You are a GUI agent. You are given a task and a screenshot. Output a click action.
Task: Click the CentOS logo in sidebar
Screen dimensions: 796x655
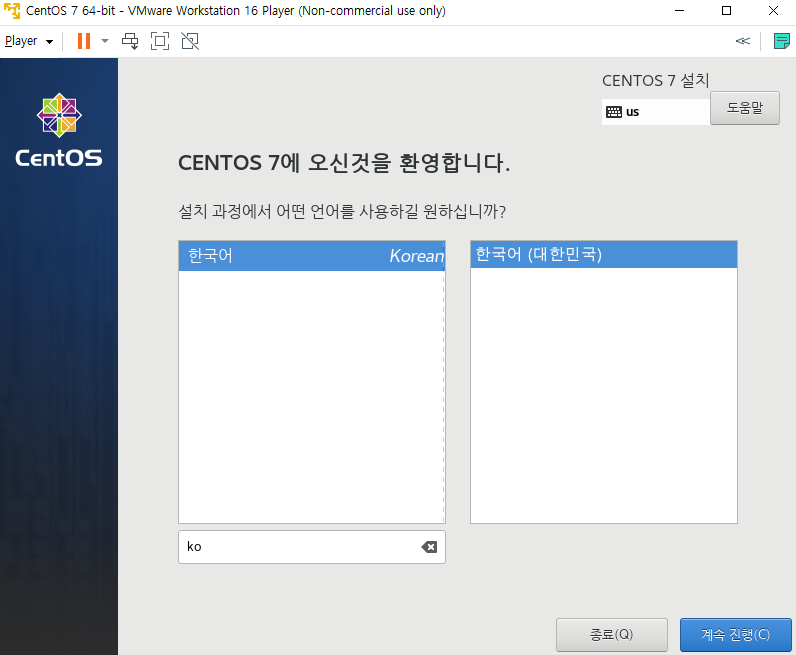pos(59,130)
